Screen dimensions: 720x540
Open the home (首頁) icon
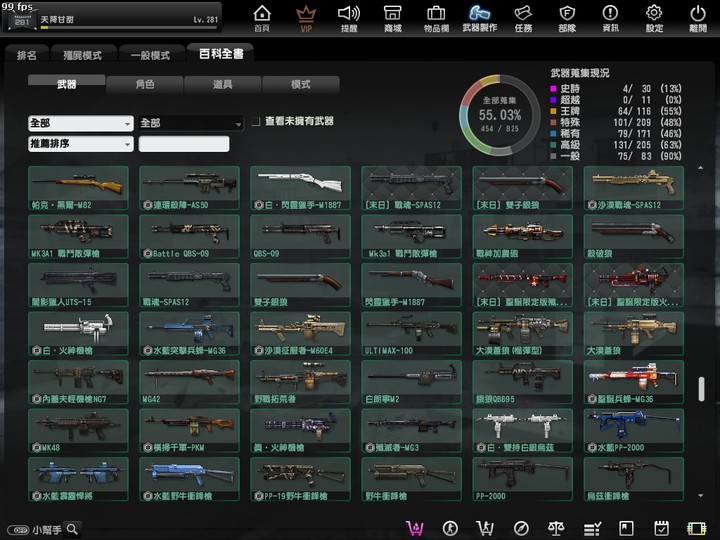[x=262, y=18]
